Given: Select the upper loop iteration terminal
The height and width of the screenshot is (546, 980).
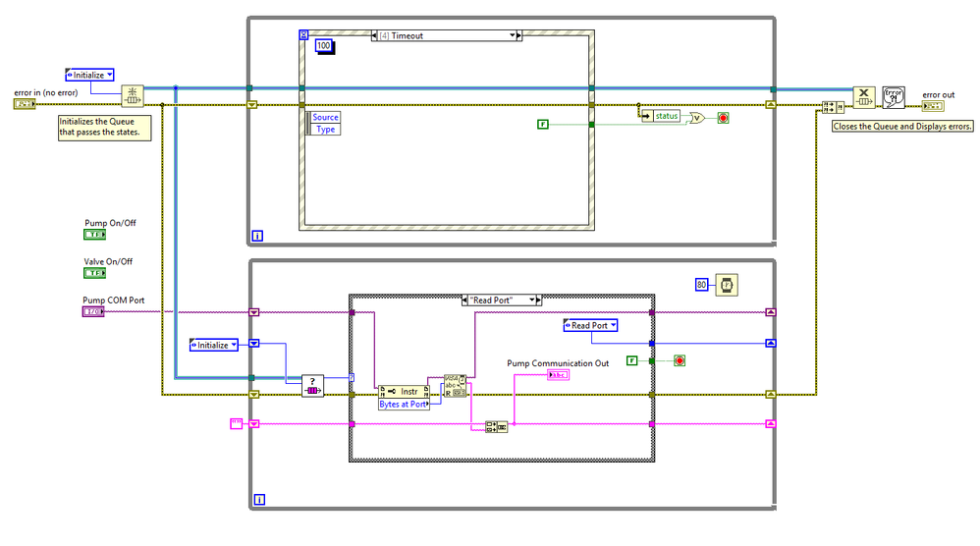Looking at the screenshot, I should coord(257,236).
